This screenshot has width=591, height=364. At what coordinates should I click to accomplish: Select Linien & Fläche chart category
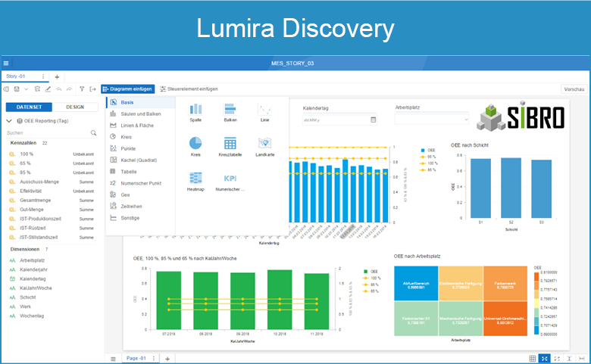click(141, 126)
